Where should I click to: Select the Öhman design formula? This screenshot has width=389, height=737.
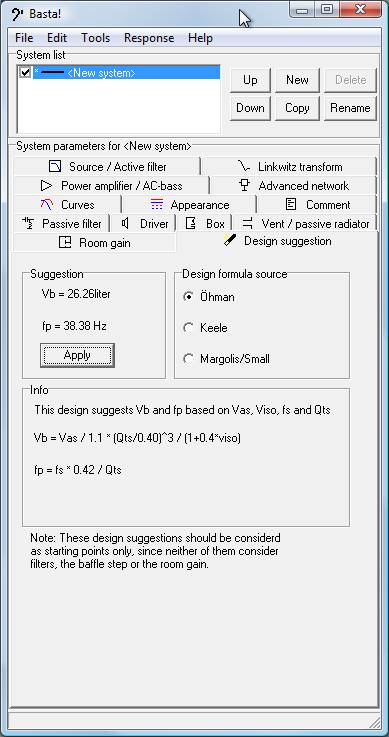pos(188,297)
